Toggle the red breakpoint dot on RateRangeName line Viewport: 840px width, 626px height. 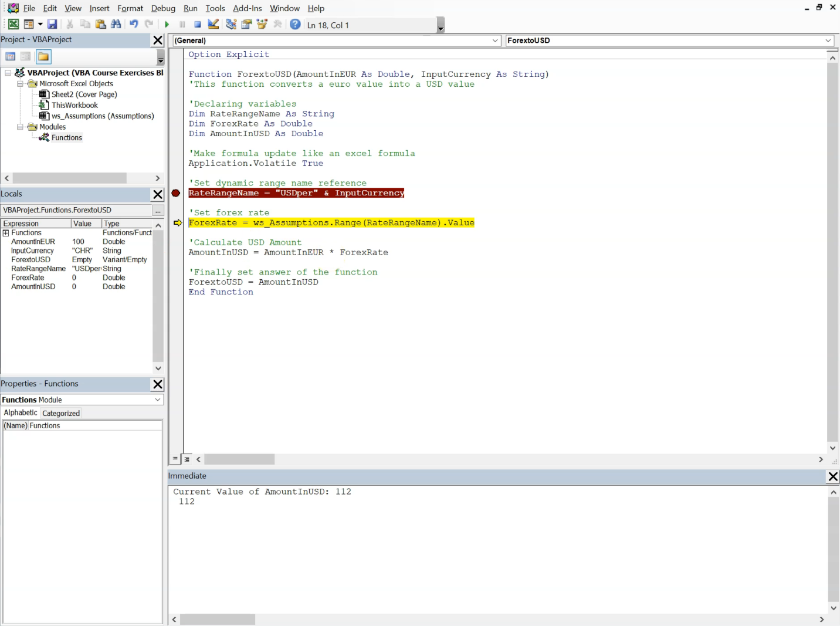pyautogui.click(x=176, y=193)
